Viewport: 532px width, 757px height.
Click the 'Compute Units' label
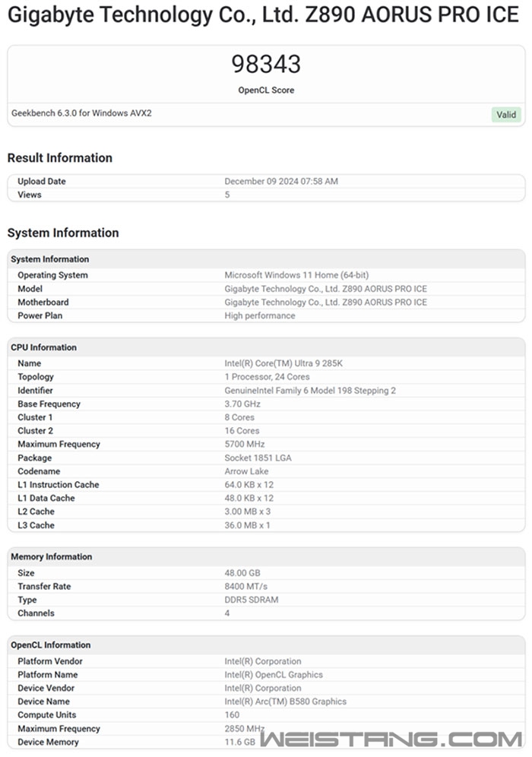coord(47,715)
